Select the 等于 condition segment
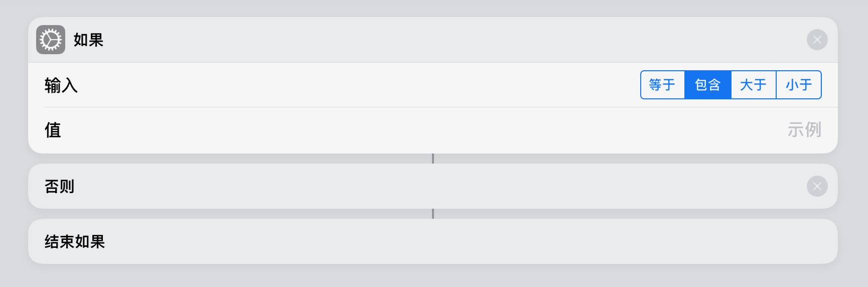 [x=662, y=85]
